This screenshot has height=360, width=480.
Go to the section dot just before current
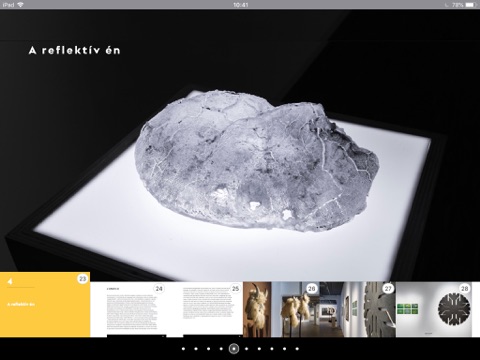click(221, 349)
